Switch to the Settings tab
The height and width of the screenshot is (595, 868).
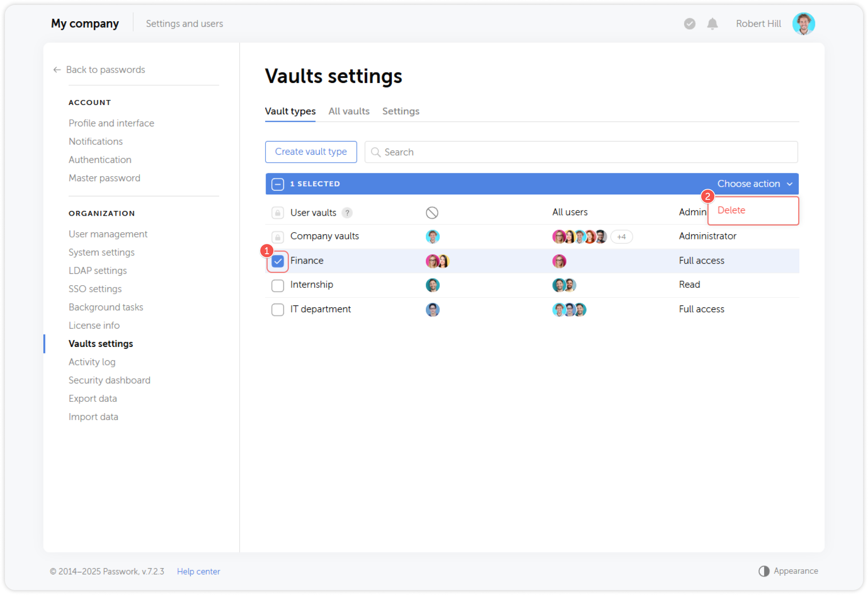400,111
